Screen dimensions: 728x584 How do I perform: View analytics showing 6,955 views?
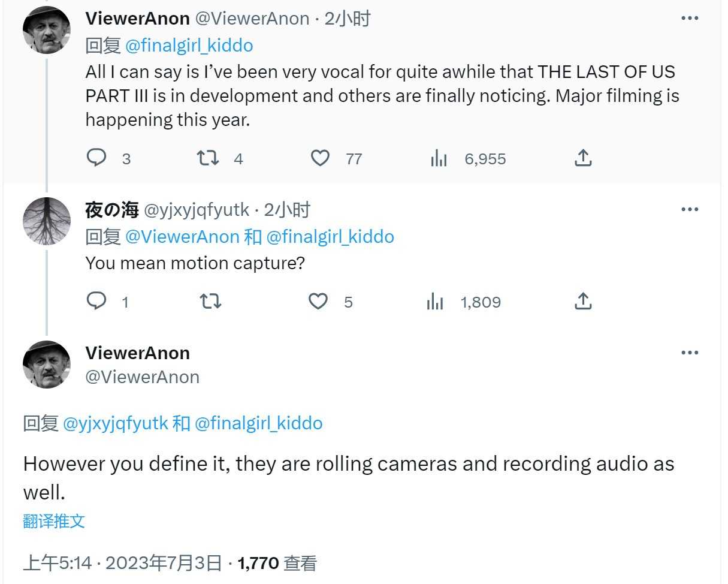point(439,158)
